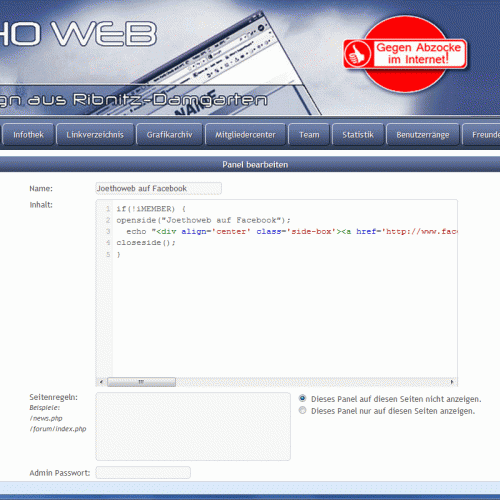Click the thumbs-up icon in red badge
This screenshot has height=500, width=500.
click(x=357, y=54)
